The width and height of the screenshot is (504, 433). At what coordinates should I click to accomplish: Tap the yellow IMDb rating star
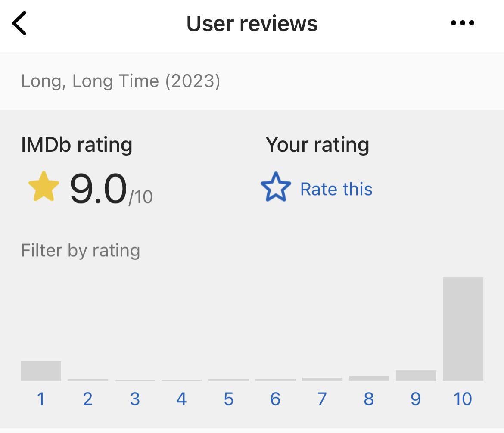point(44,187)
